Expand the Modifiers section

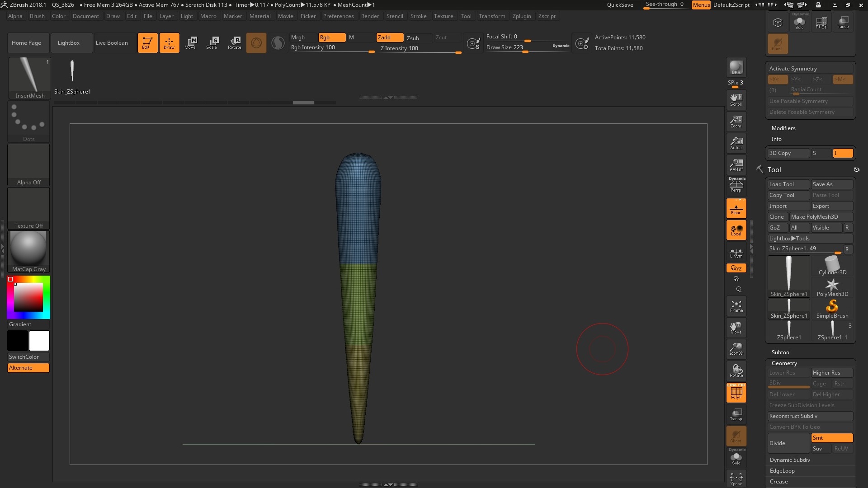783,128
